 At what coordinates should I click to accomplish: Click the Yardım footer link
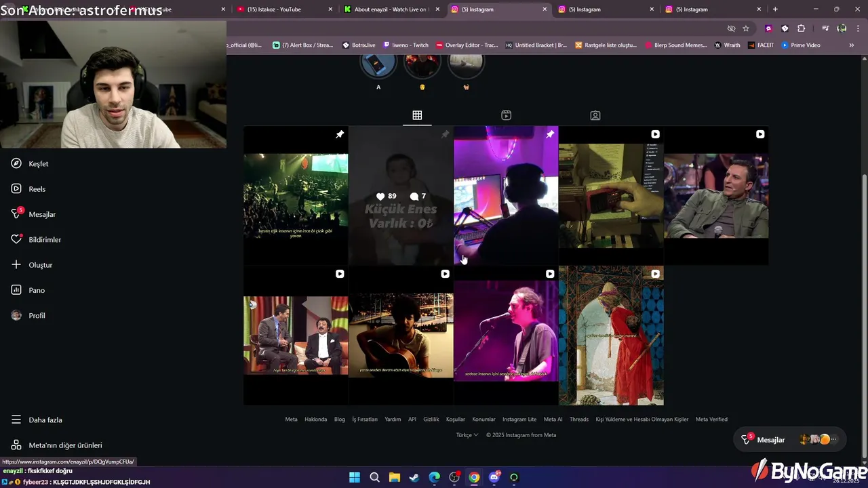coord(393,419)
